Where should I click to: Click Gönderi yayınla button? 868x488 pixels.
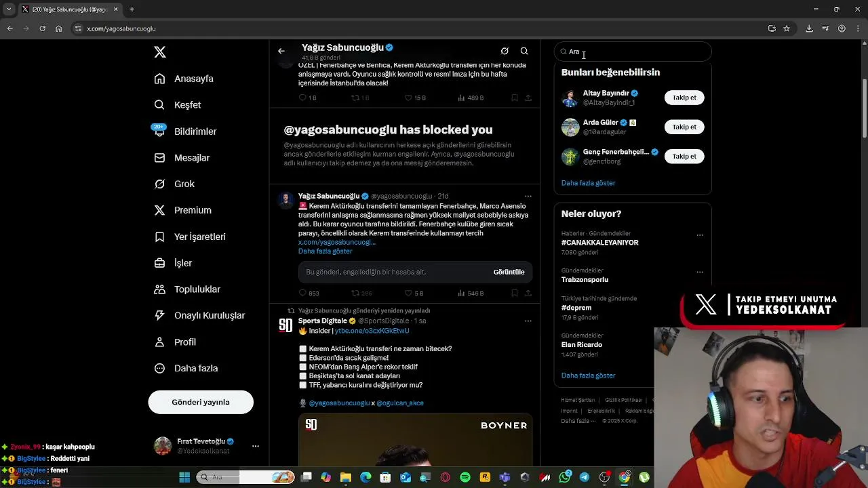tap(201, 402)
